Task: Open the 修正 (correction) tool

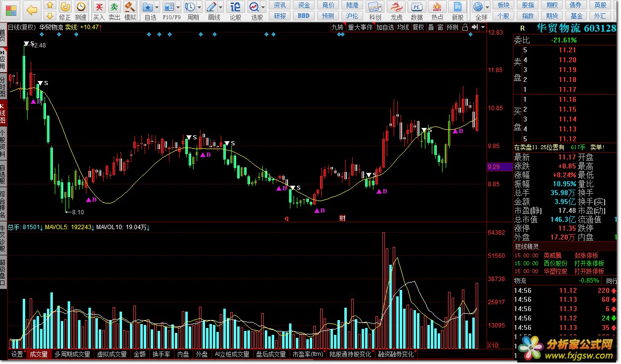Action: 65,10
